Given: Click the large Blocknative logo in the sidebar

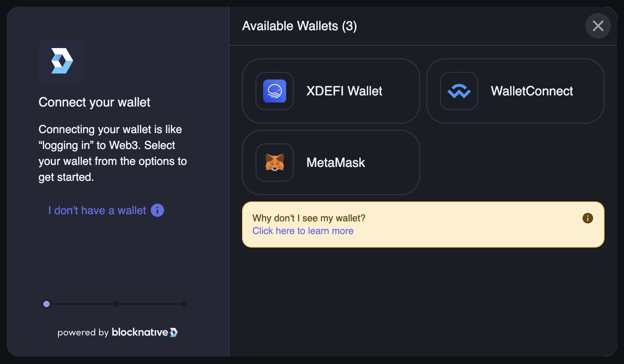Looking at the screenshot, I should tap(61, 61).
